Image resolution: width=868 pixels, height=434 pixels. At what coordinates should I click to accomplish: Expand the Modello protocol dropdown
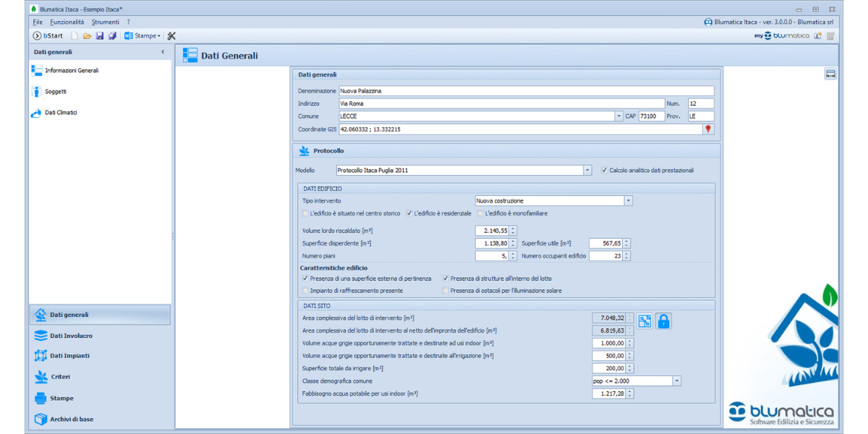(x=587, y=171)
